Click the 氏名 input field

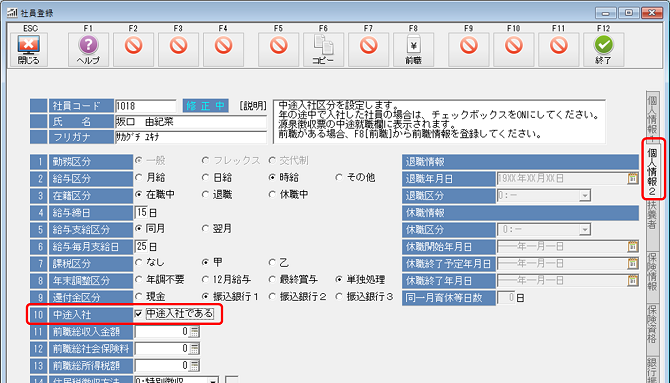[191, 122]
